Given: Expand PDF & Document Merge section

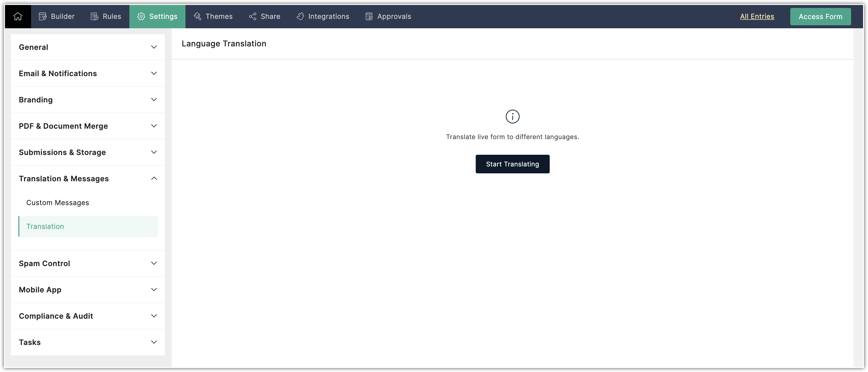Looking at the screenshot, I should [154, 126].
